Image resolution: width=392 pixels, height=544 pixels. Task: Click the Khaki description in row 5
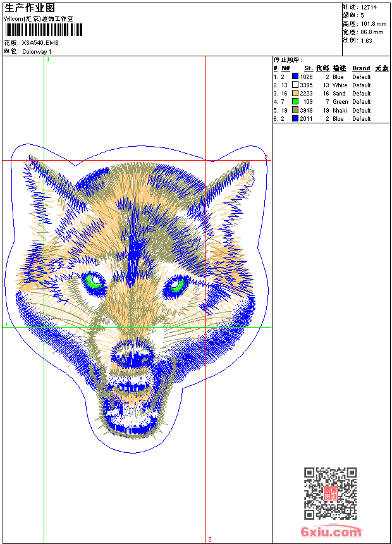[x=340, y=110]
